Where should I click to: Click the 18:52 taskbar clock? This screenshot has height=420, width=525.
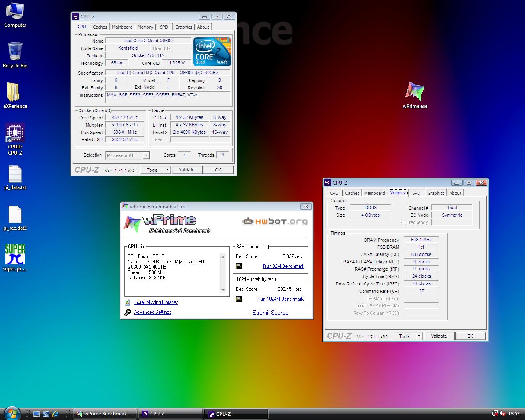[514, 414]
